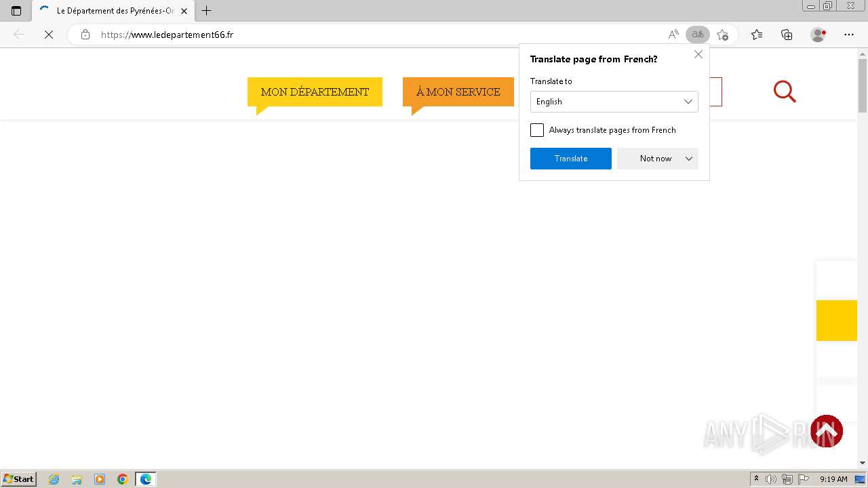The image size is (868, 488).
Task: Go back to previous page
Action: coord(19,35)
